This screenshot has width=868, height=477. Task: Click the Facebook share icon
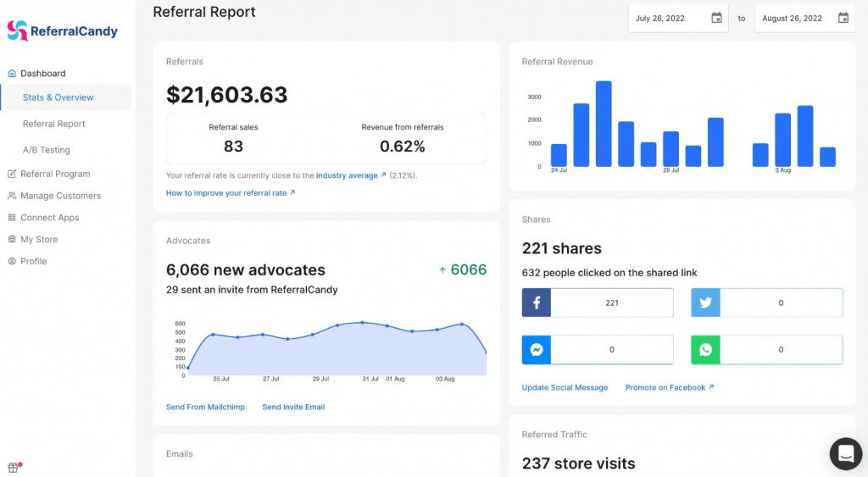[537, 302]
